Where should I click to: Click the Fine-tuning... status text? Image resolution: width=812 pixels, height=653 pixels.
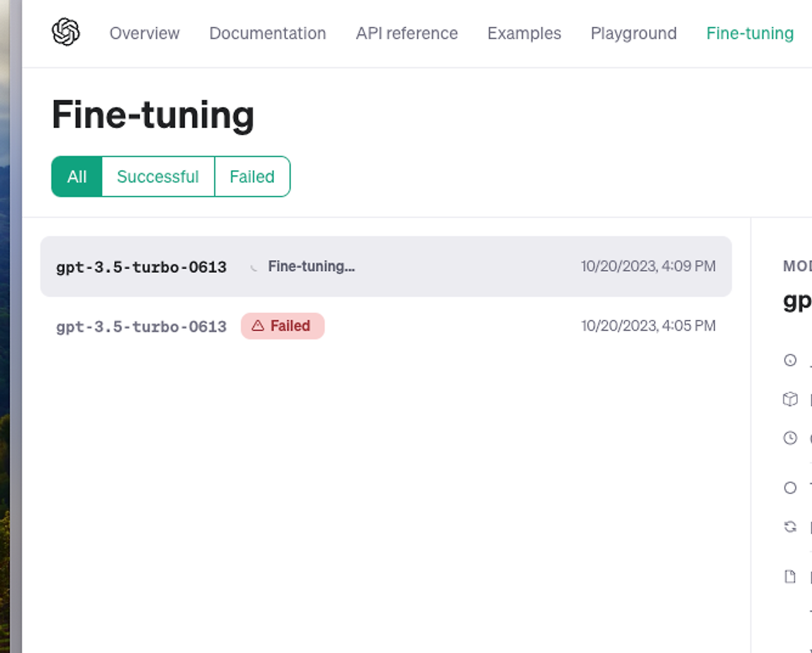click(311, 267)
